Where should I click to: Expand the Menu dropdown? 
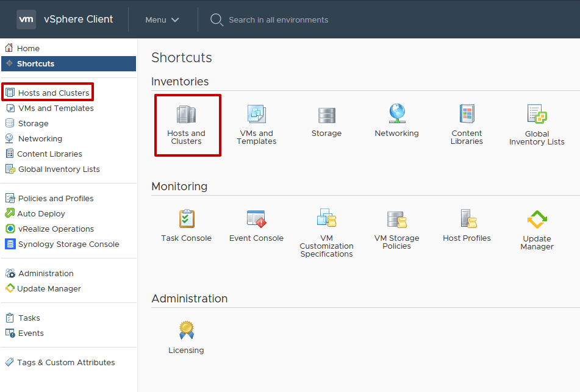pos(162,19)
